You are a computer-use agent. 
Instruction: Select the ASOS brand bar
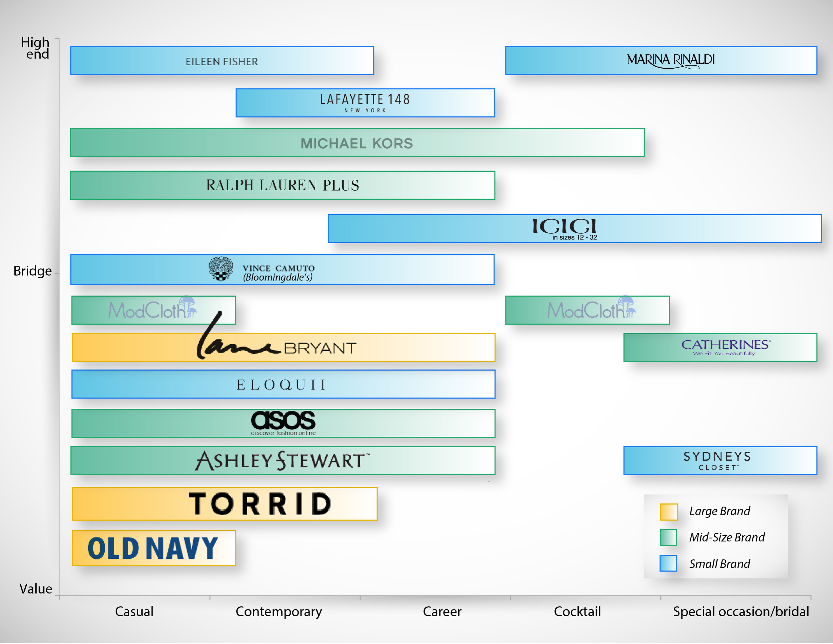(284, 423)
